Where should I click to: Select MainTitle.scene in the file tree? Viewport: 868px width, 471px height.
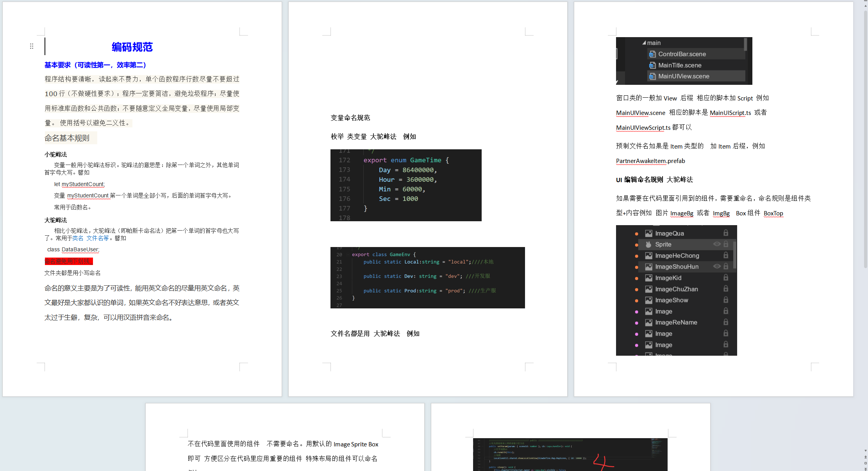point(679,65)
